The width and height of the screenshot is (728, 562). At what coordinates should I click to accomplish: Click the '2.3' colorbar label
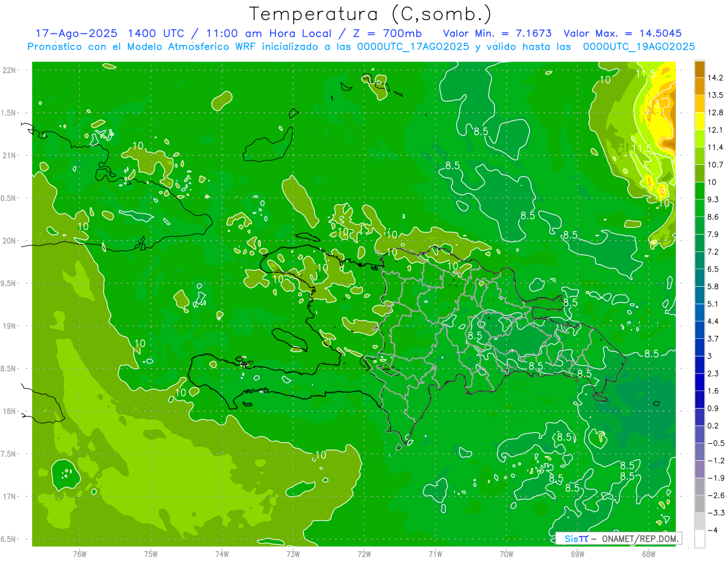[713, 373]
